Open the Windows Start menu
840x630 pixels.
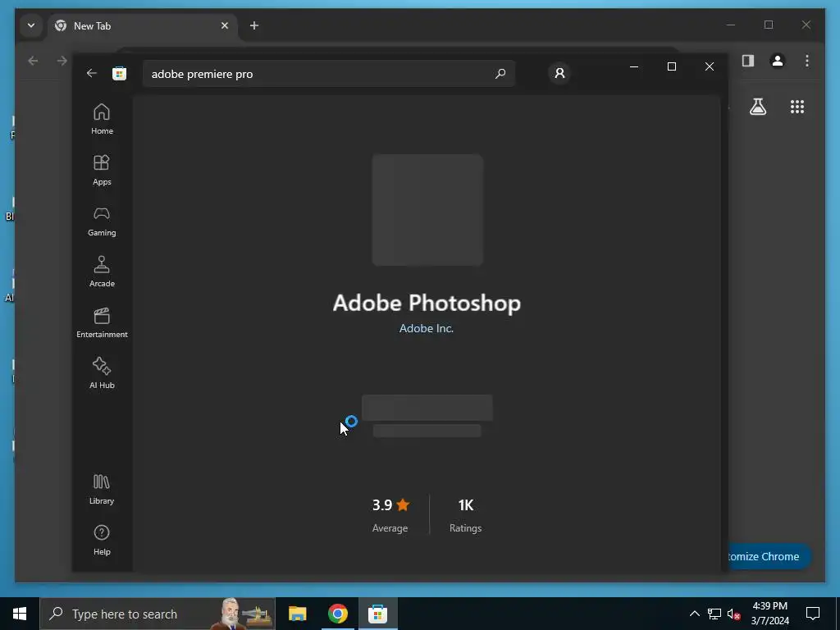click(20, 614)
